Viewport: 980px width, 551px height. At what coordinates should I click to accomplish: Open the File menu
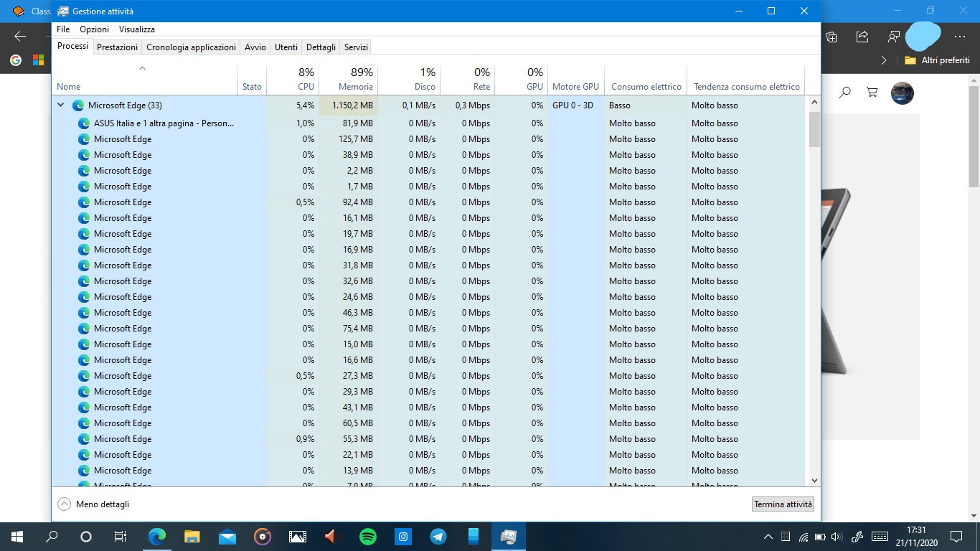[x=63, y=29]
